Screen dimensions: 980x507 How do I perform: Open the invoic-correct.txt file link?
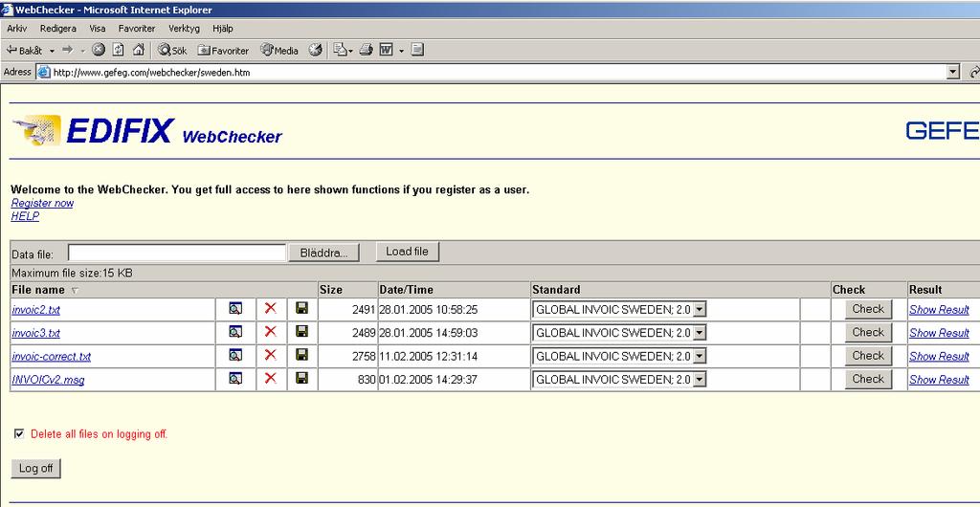(x=52, y=357)
